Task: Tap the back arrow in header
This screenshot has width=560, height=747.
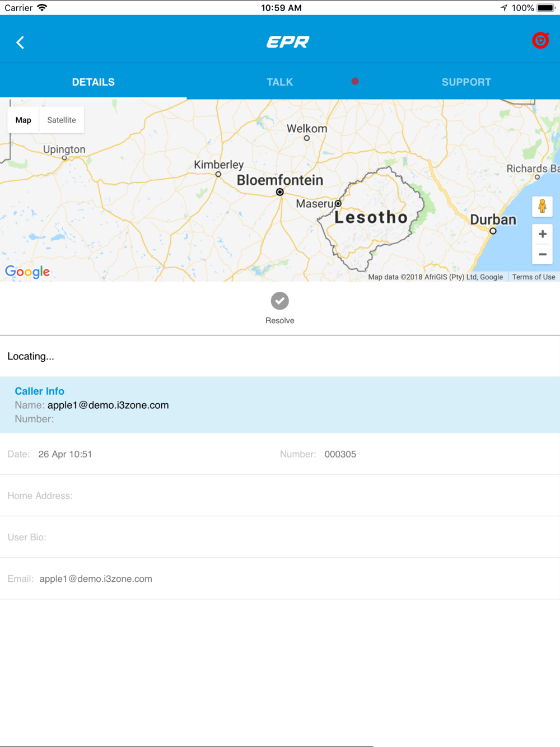Action: click(x=20, y=43)
